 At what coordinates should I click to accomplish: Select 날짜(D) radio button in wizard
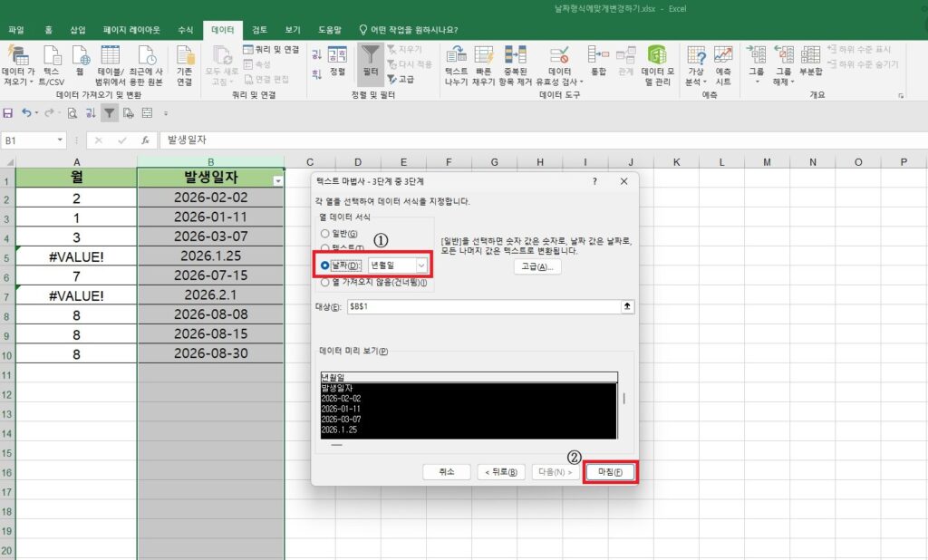(325, 266)
